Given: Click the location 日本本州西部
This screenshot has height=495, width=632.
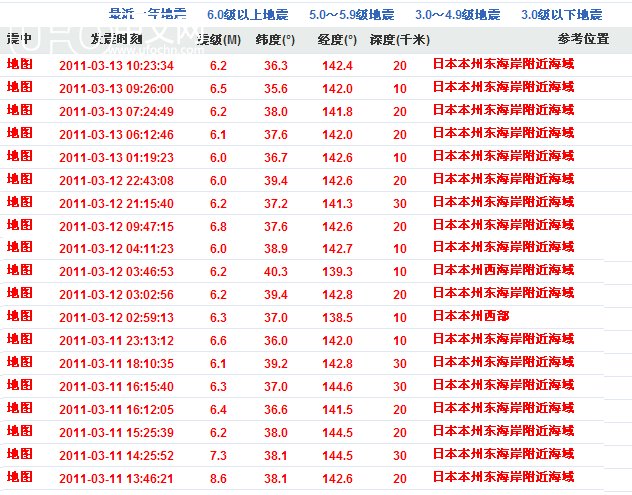Looking at the screenshot, I should (x=471, y=316).
